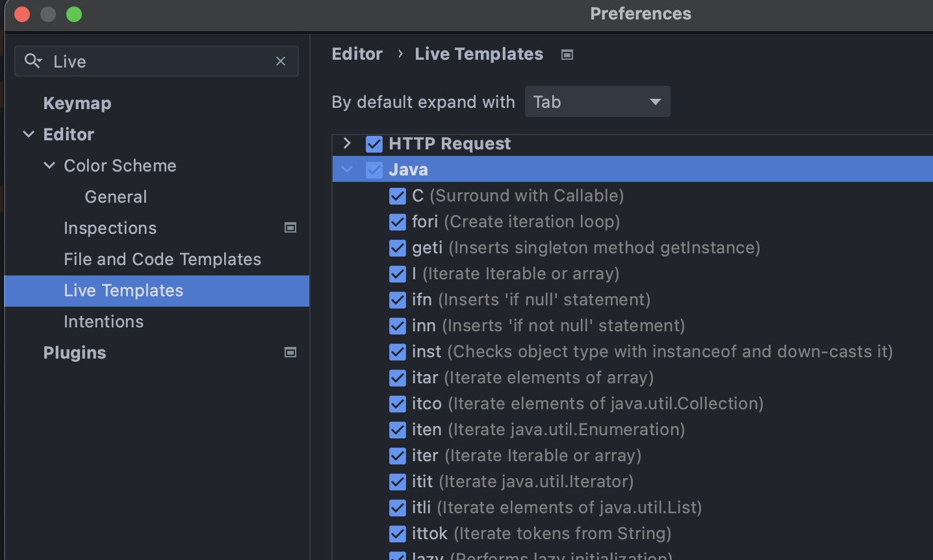Collapse the Editor section in the sidebar

click(29, 134)
